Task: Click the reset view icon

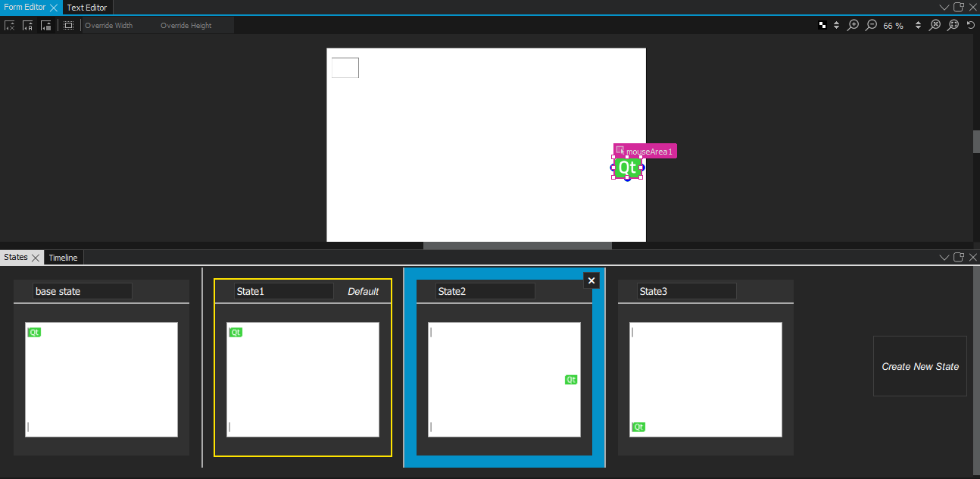Action: pyautogui.click(x=971, y=25)
